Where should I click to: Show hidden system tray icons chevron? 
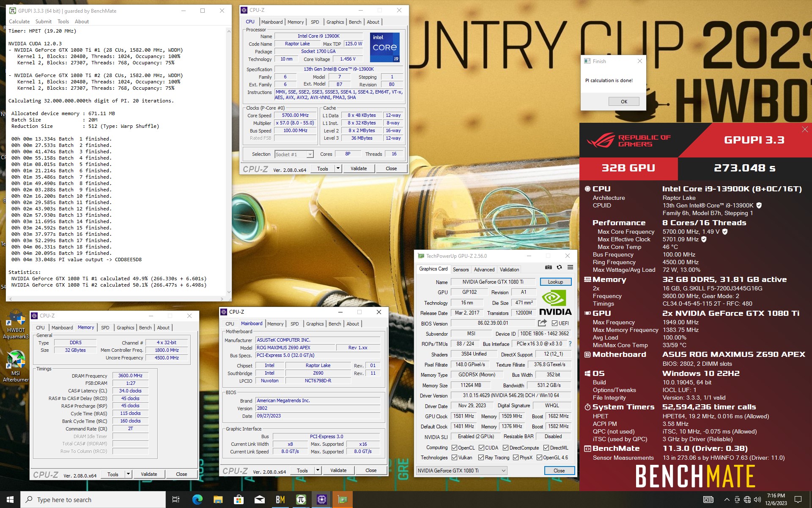point(727,500)
